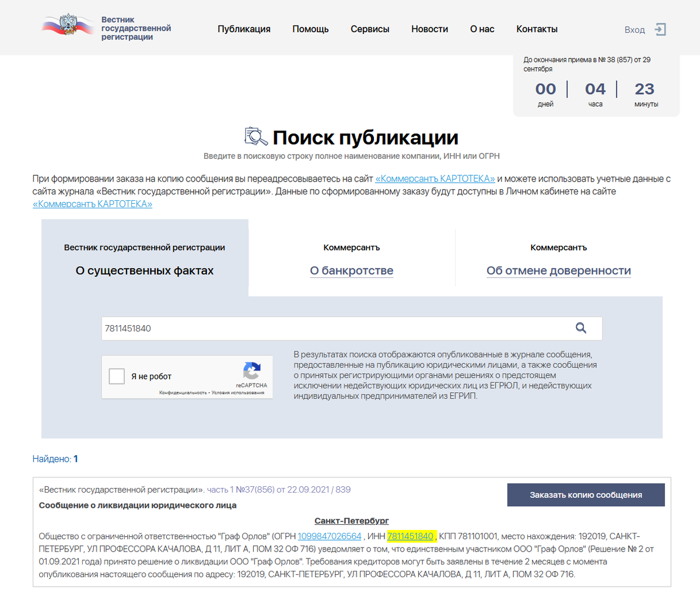Click the highlighted ИНН 7811451840 link
Screen dimensions: 700x614
pyautogui.click(x=410, y=536)
